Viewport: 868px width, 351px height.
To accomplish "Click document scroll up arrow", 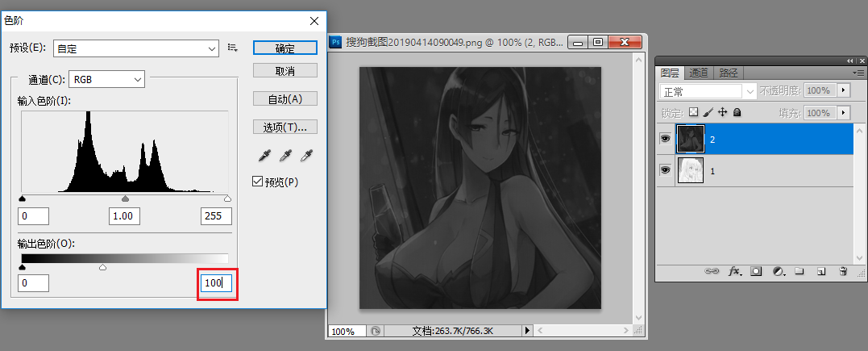I will (x=639, y=59).
